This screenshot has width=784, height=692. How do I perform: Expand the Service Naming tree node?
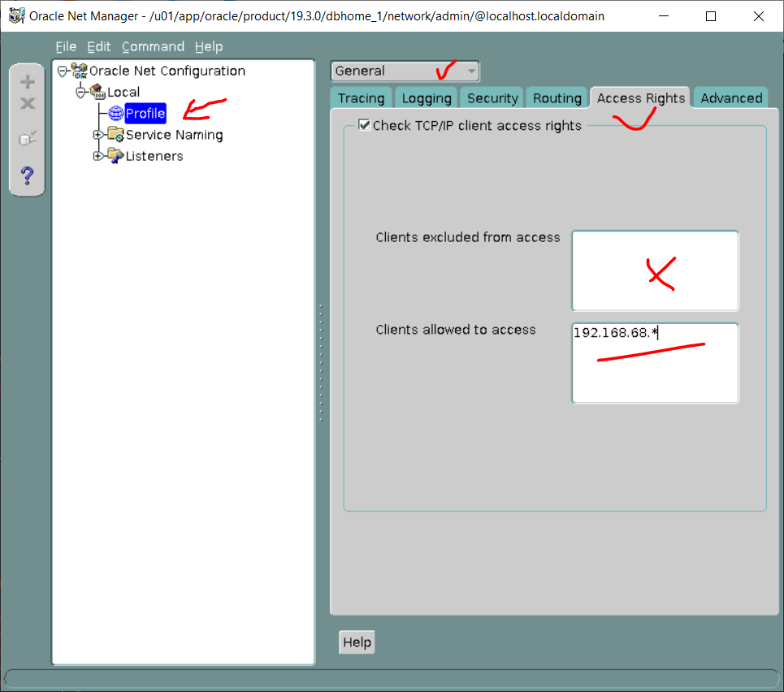[x=98, y=135]
